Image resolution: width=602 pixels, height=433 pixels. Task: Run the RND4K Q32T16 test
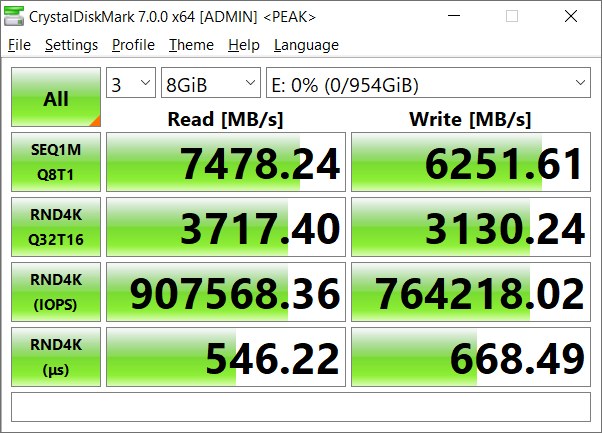point(56,227)
